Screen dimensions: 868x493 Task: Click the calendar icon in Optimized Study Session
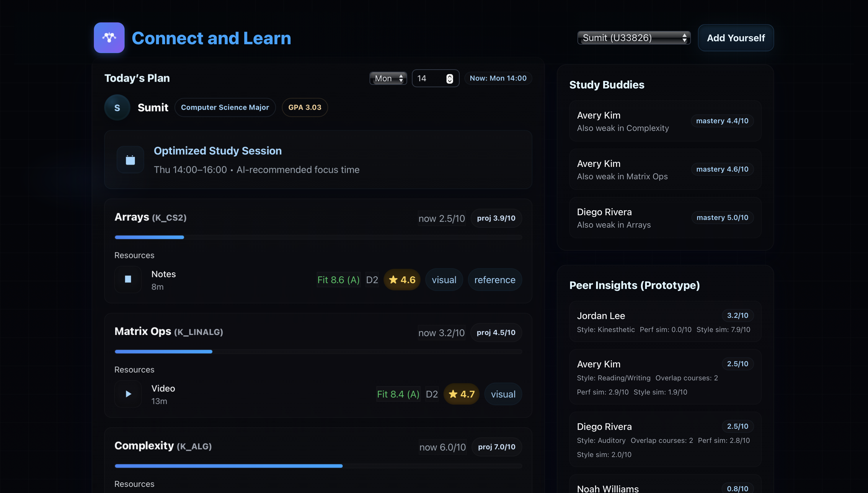(130, 160)
